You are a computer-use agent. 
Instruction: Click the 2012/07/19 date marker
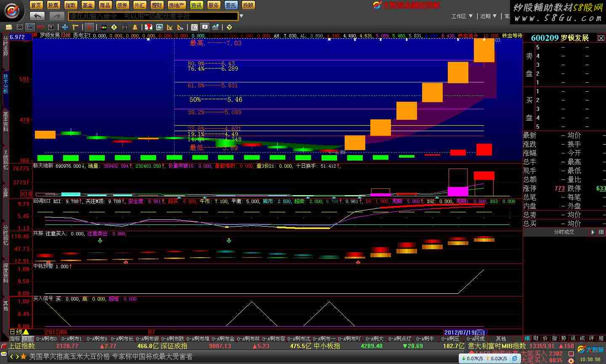coord(465,332)
